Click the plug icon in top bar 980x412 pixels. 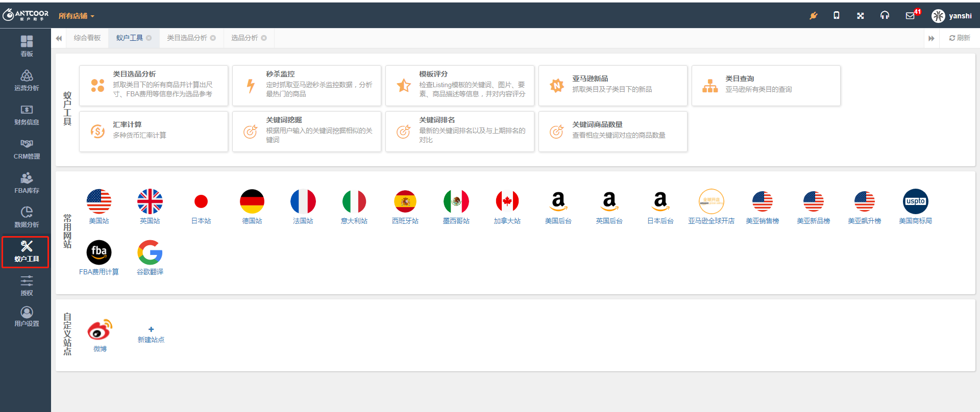tap(814, 16)
